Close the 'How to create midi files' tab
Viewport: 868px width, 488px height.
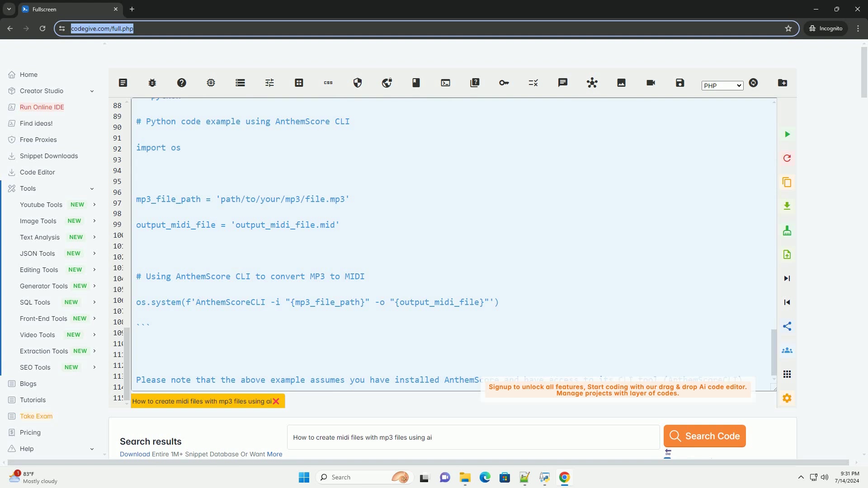tap(276, 401)
